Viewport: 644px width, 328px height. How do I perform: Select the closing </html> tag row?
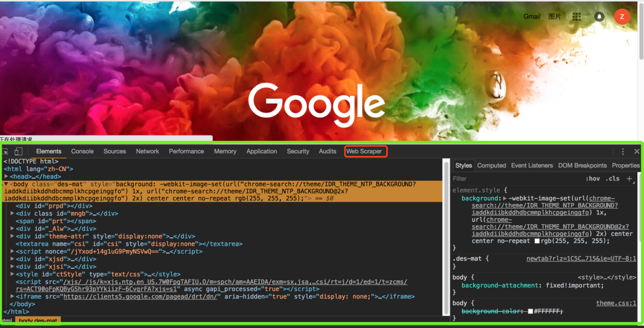pos(16,312)
